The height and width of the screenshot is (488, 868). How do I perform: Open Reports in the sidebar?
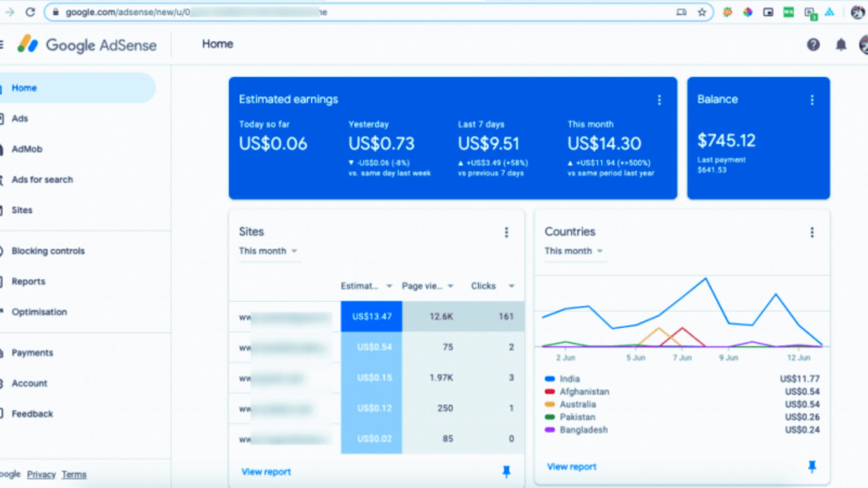tap(28, 282)
